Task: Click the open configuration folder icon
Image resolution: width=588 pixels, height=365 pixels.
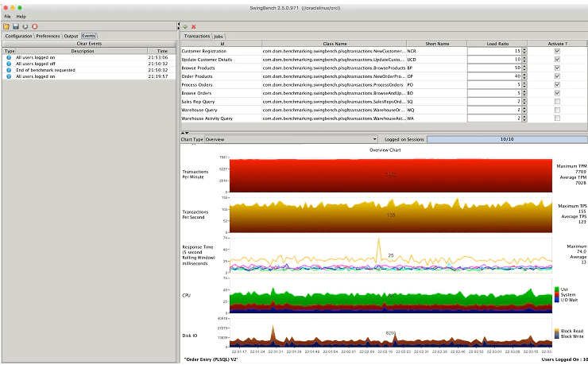Action: pyautogui.click(x=6, y=26)
